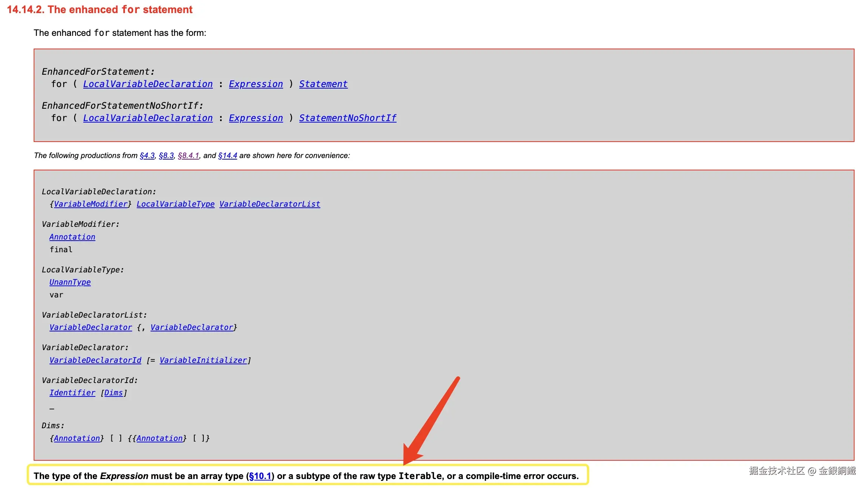The image size is (868, 488).
Task: Go to section §14.4 link
Action: (227, 155)
